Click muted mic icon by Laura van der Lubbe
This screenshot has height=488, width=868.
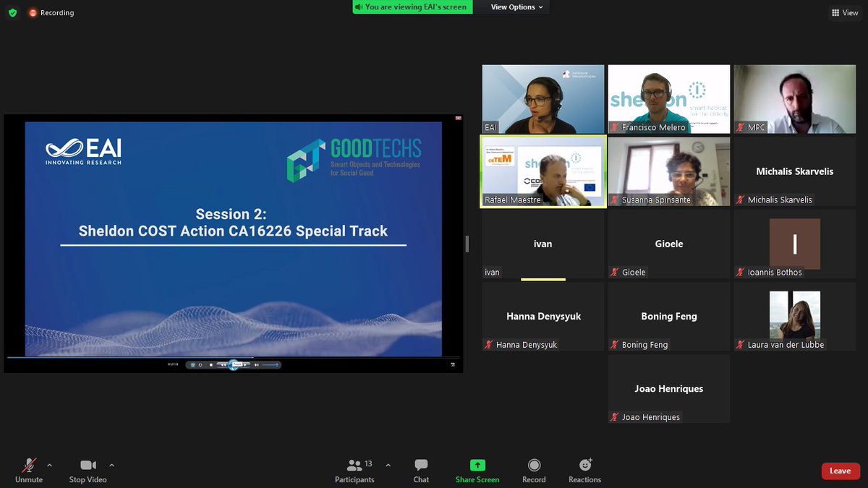click(741, 344)
